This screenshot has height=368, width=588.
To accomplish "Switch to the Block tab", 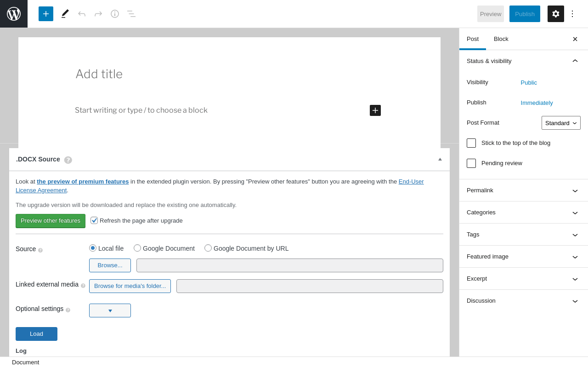I will (x=501, y=39).
